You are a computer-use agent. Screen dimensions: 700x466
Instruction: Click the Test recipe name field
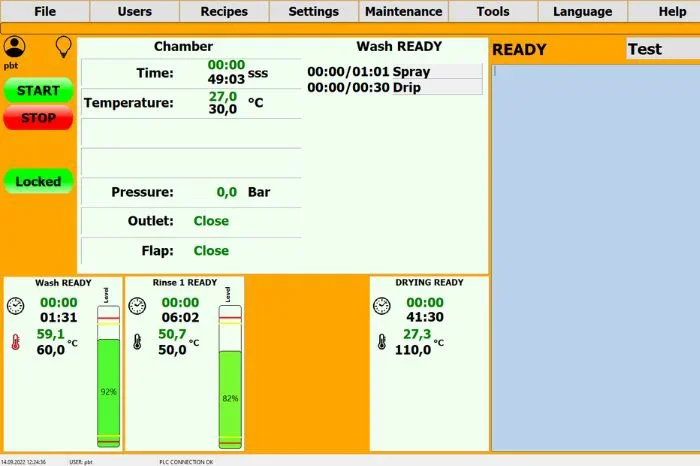click(x=663, y=49)
